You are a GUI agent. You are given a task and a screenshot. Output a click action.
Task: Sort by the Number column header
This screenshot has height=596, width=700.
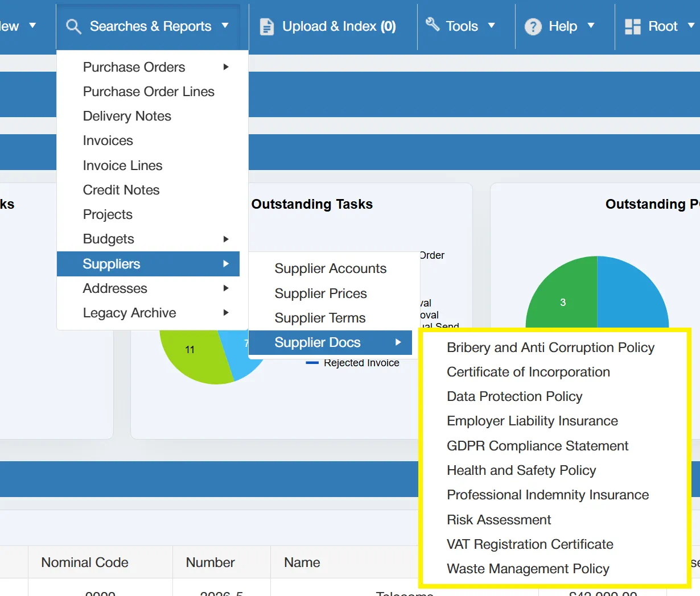coord(210,562)
